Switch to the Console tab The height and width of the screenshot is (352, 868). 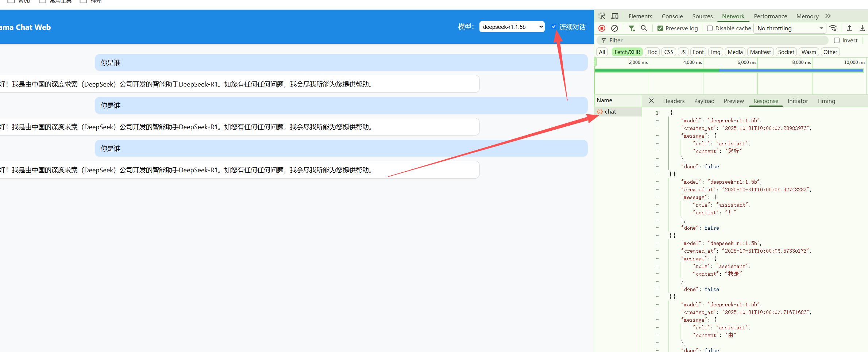(x=672, y=16)
